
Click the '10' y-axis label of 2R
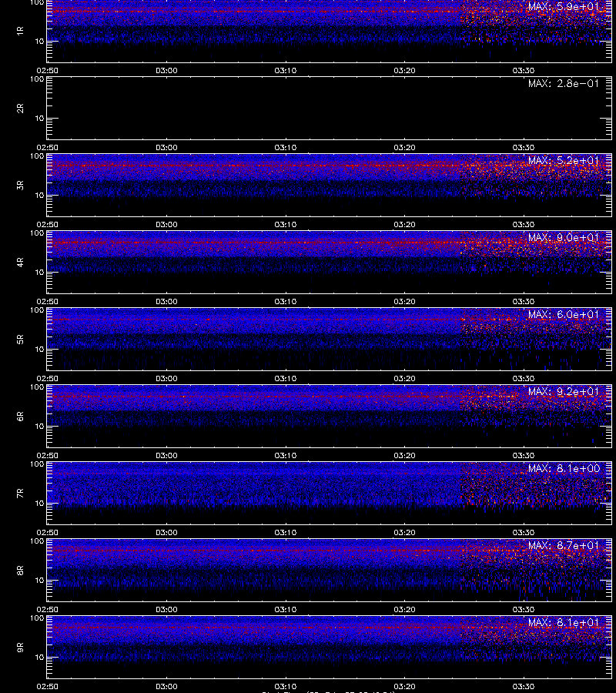[x=39, y=118]
